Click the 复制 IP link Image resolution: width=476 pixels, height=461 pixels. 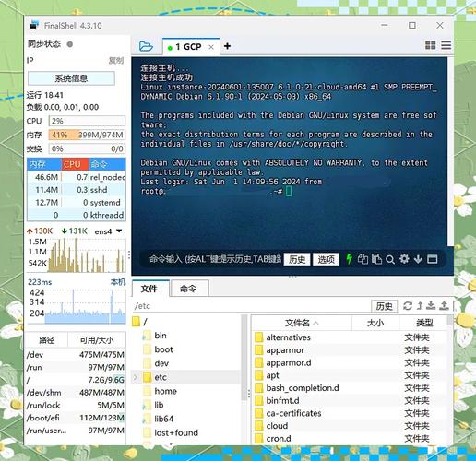116,61
